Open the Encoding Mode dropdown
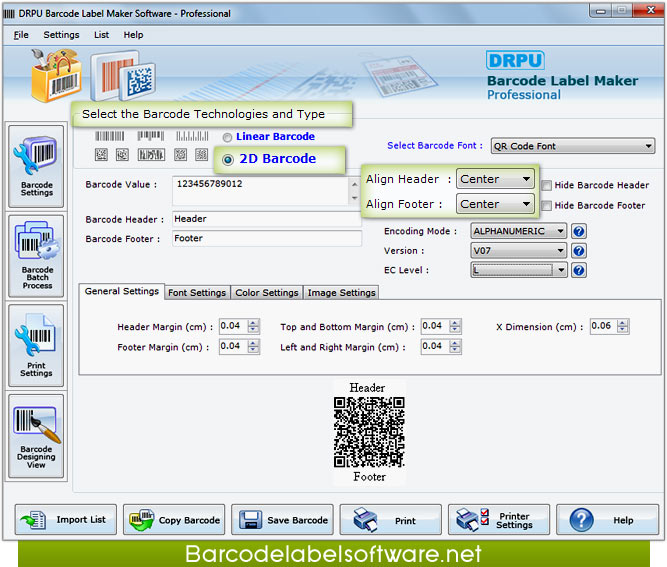This screenshot has width=667, height=567. pyautogui.click(x=519, y=231)
